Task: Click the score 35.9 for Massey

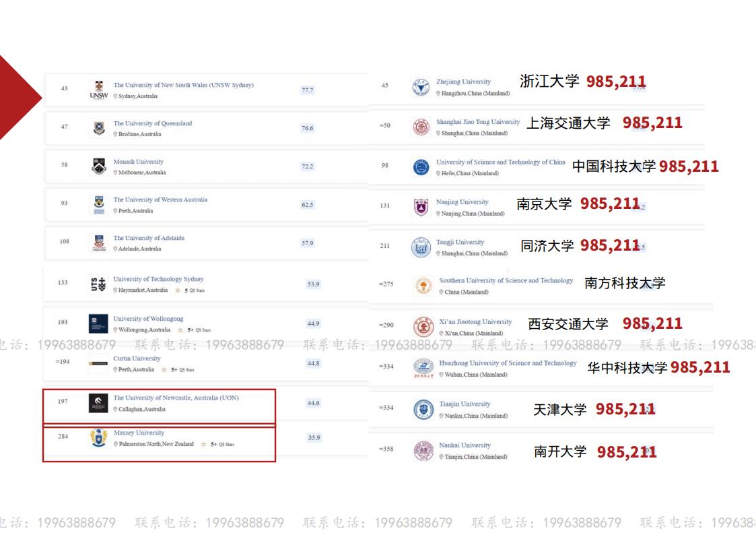Action: (314, 438)
